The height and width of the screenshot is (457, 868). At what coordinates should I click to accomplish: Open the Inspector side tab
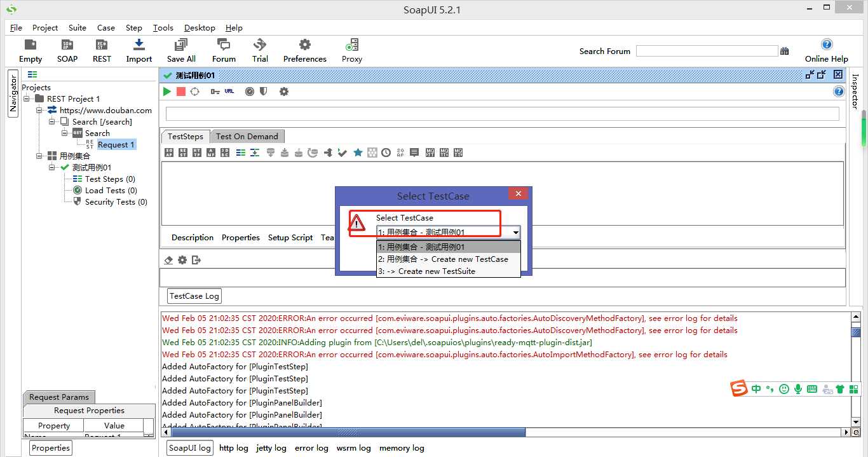coord(855,92)
